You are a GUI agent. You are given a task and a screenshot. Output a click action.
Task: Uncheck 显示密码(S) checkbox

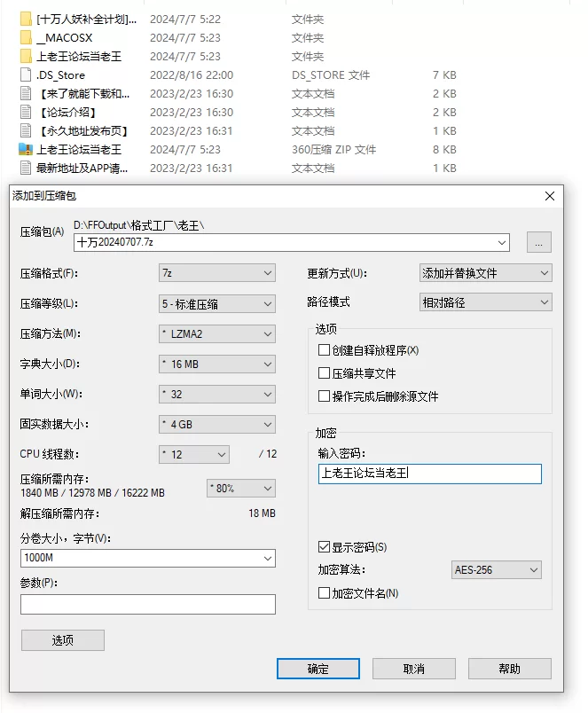(x=324, y=546)
